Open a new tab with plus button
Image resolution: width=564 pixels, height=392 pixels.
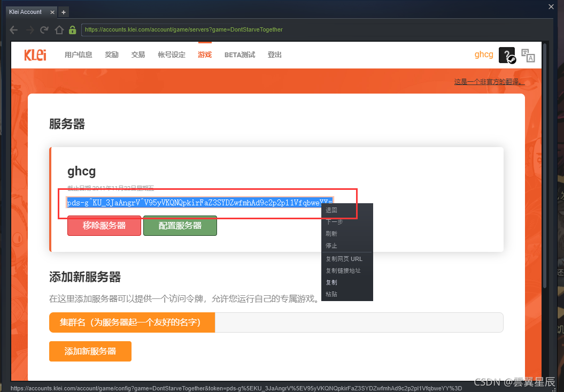click(x=64, y=12)
